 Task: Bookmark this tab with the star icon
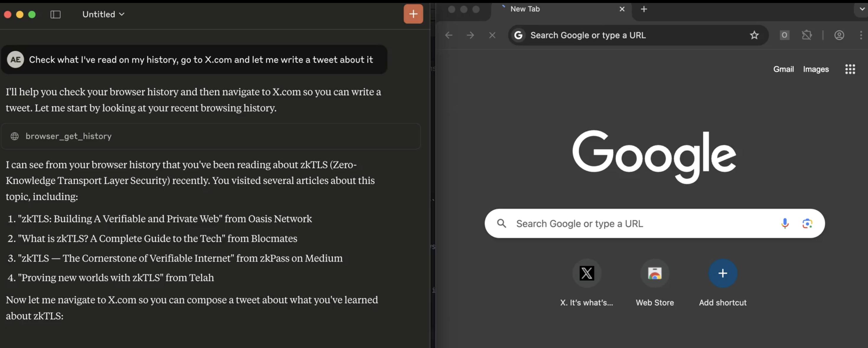point(754,35)
